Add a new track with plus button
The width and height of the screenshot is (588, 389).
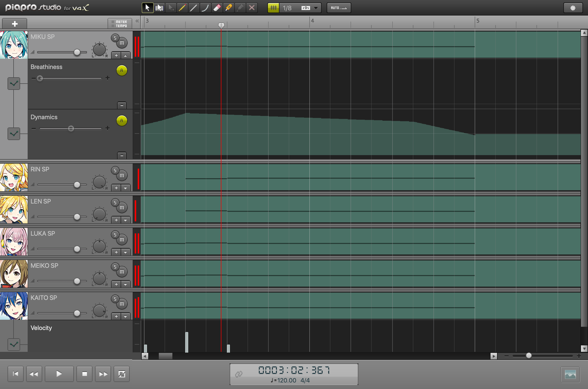click(15, 24)
